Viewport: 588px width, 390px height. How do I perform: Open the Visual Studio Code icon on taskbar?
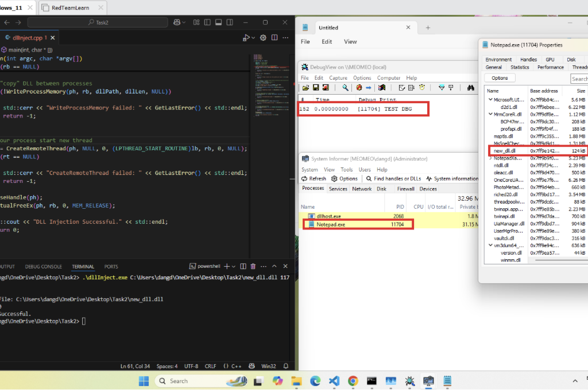coord(334,381)
